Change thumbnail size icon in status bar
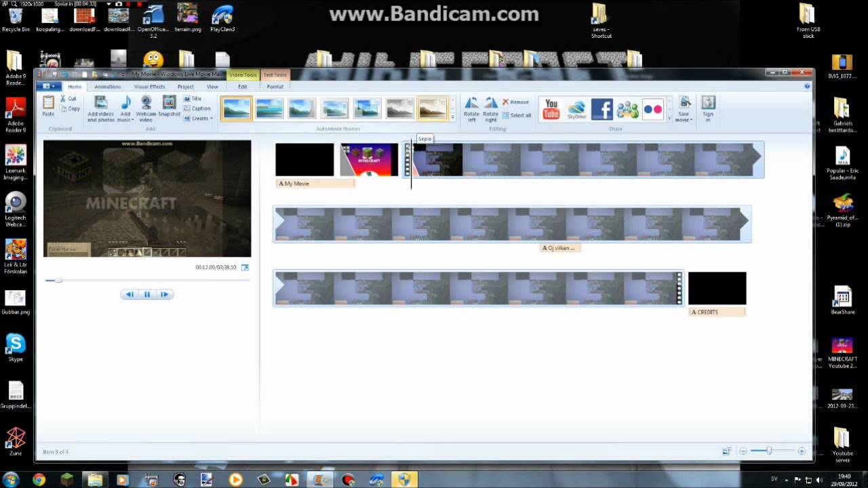The image size is (868, 488). click(x=726, y=451)
